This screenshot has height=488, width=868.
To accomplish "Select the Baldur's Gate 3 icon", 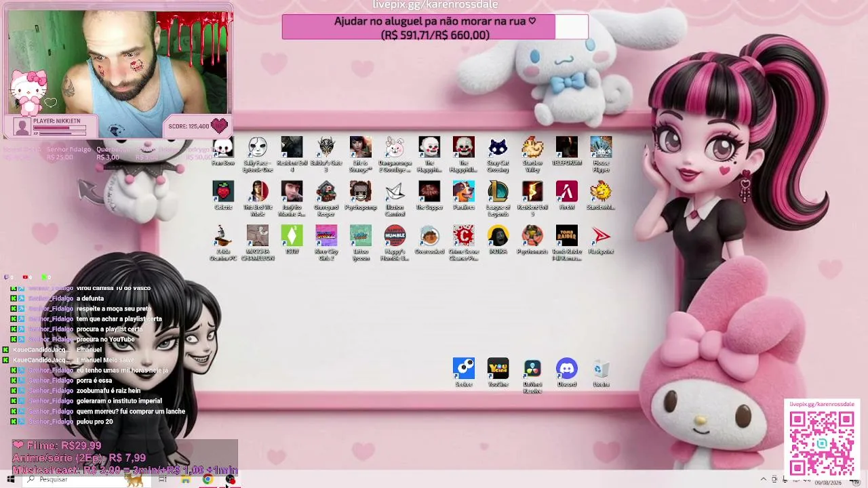I will coord(326,154).
